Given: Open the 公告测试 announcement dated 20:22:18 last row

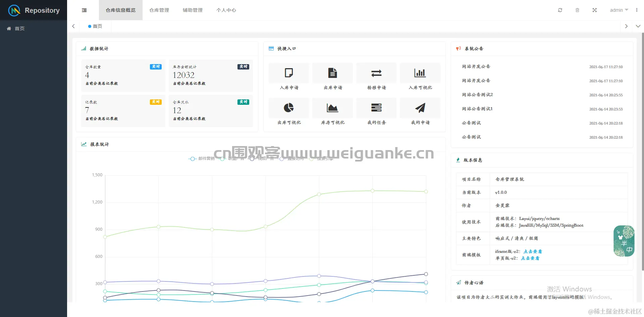Looking at the screenshot, I should tap(472, 137).
